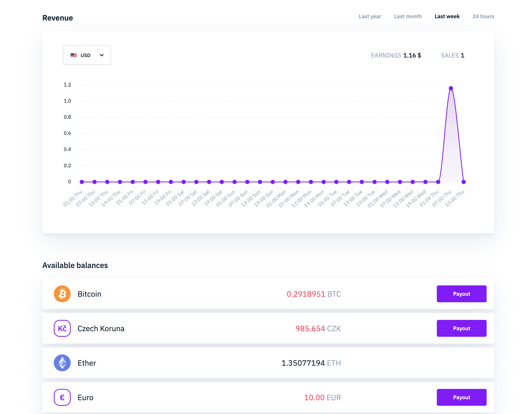Viewport: 532px width, 414px height.
Task: Show the 24 hours range
Action: pos(483,16)
